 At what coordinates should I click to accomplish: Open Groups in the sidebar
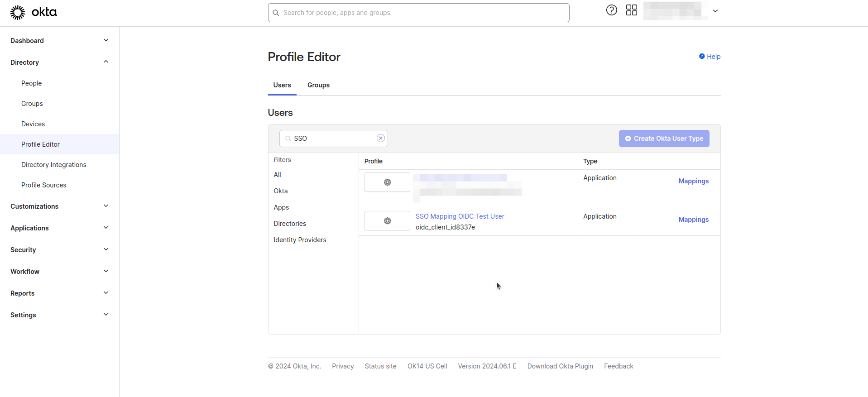point(32,104)
